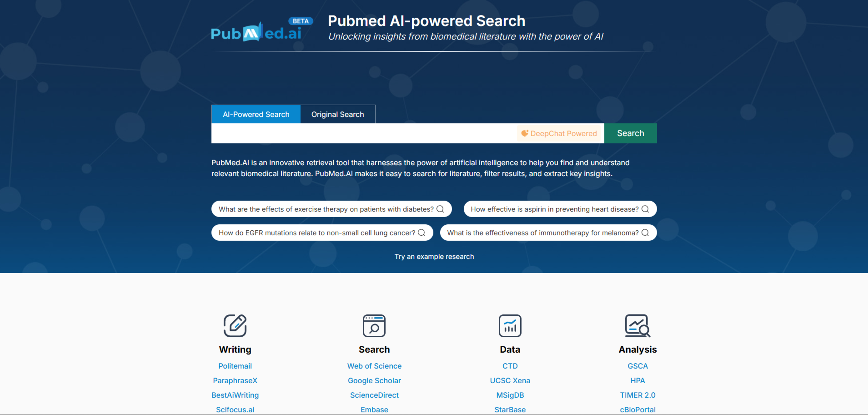868x415 pixels.
Task: Click the Writing pencil icon
Action: (x=235, y=325)
